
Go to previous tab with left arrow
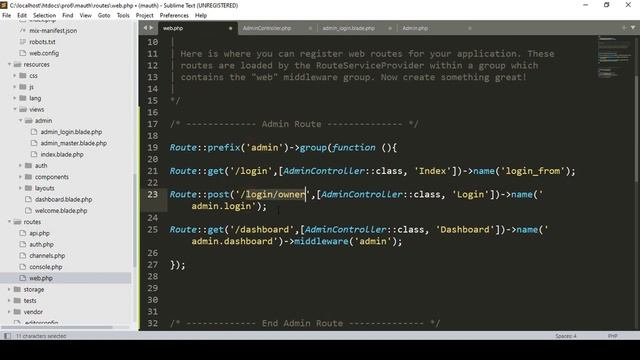pyautogui.click(x=145, y=28)
